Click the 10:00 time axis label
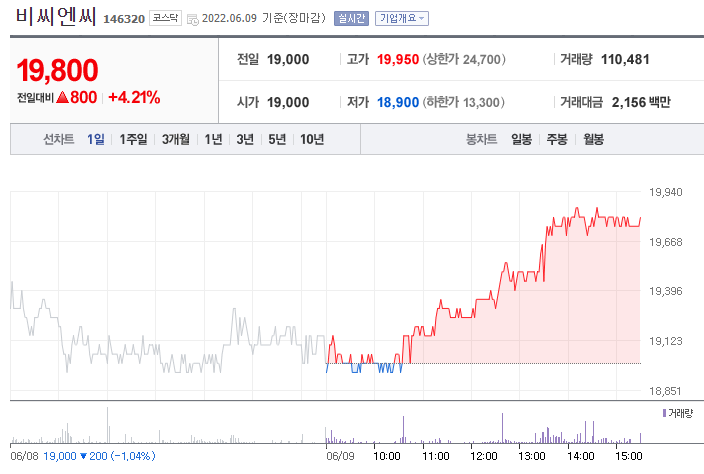Screen dimensions: 704x474 (x=387, y=456)
